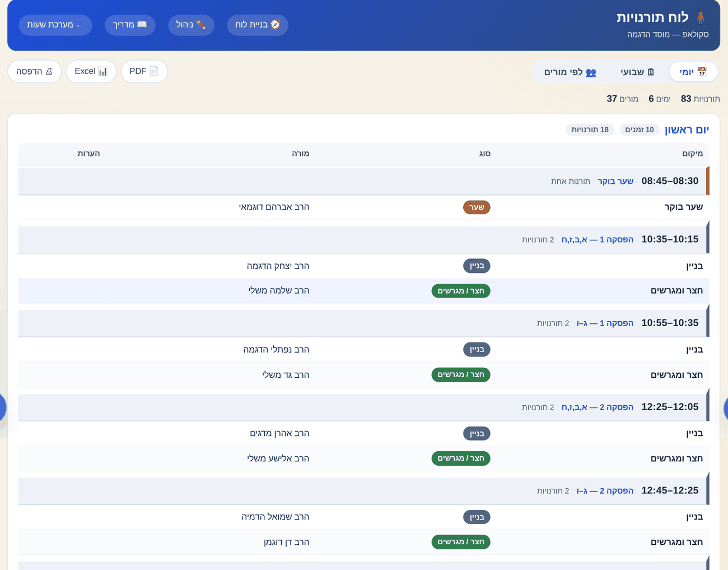This screenshot has height=570, width=728.
Task: Select teacher "הרב דן דוגמן"
Action: point(286,542)
